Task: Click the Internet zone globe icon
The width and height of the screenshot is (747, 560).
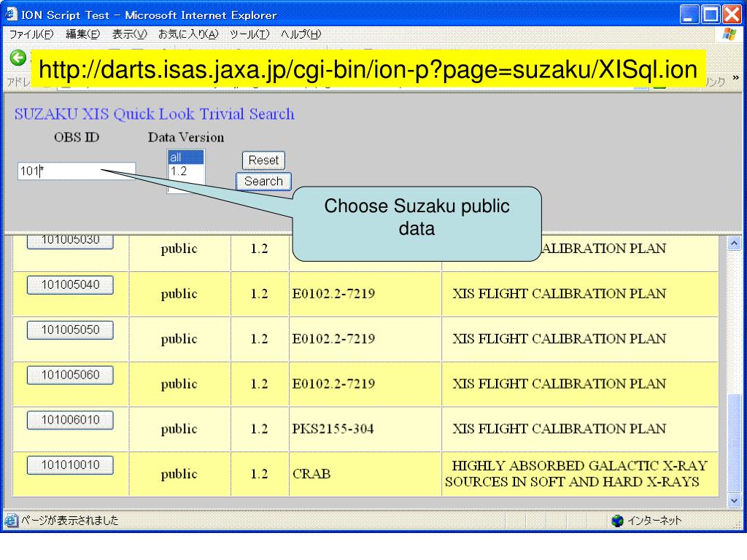Action: pyautogui.click(x=617, y=521)
